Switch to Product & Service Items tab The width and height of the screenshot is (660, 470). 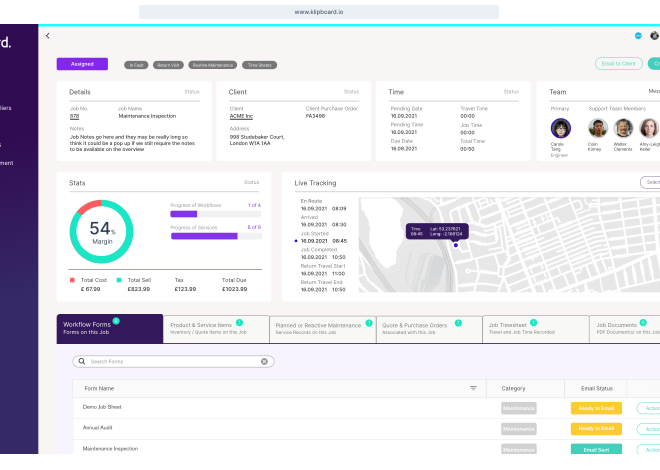pyautogui.click(x=216, y=329)
